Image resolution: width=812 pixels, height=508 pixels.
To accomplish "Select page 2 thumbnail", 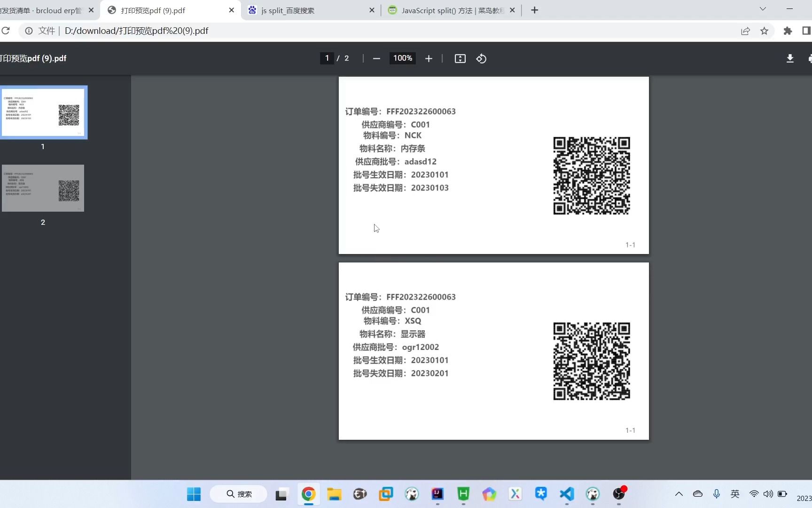I will click(43, 188).
